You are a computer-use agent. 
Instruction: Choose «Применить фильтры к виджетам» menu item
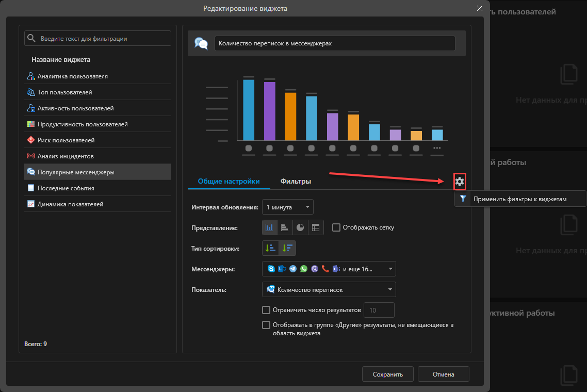pos(520,199)
